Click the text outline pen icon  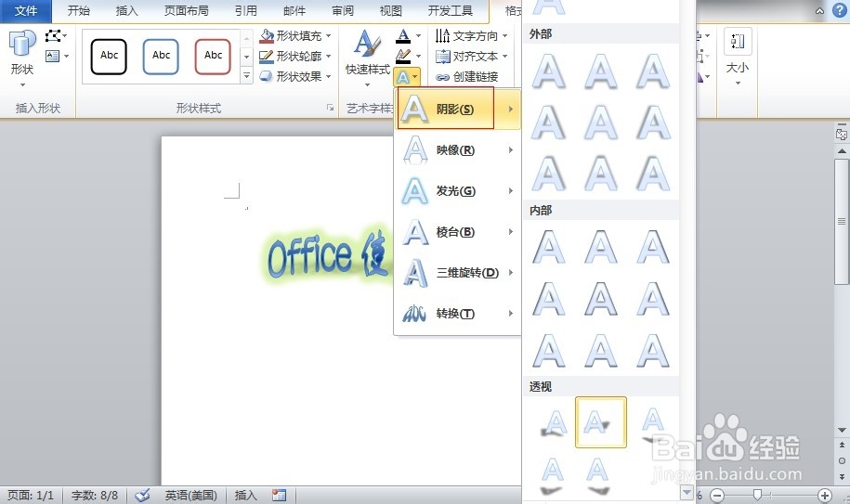(x=403, y=56)
